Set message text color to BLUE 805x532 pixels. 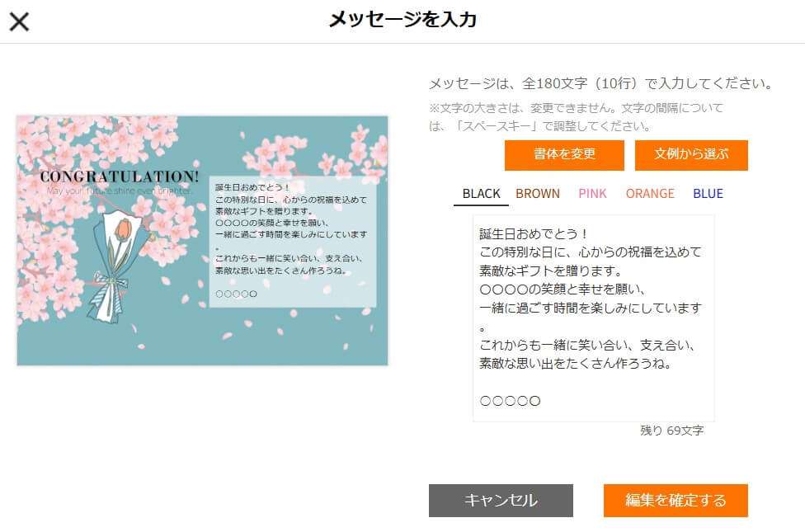[x=708, y=194]
